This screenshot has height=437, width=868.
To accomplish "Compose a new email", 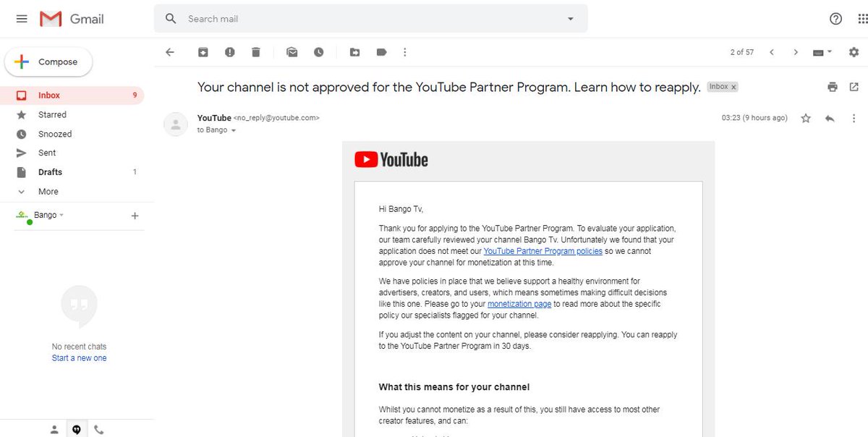I will coord(48,62).
